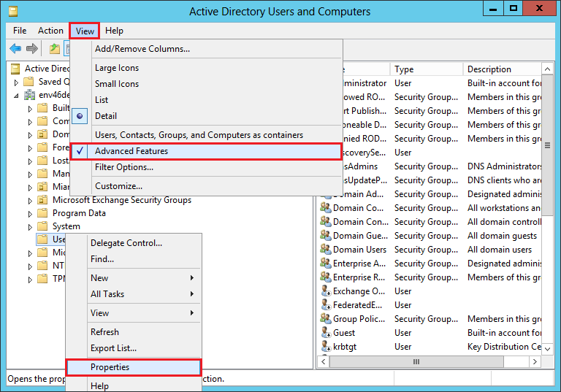Image resolution: width=561 pixels, height=392 pixels.
Task: Toggle the Advanced Features checked option
Action: pyautogui.click(x=206, y=151)
